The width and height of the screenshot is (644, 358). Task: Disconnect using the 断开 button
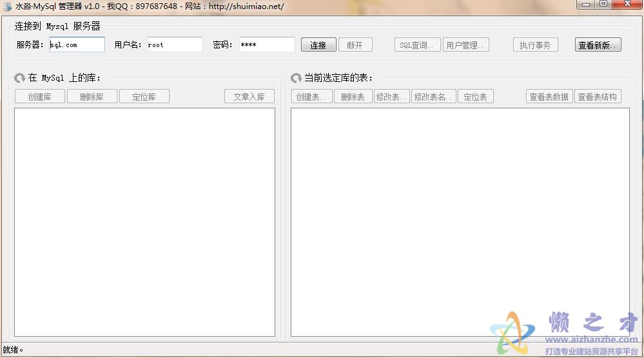[x=355, y=45]
